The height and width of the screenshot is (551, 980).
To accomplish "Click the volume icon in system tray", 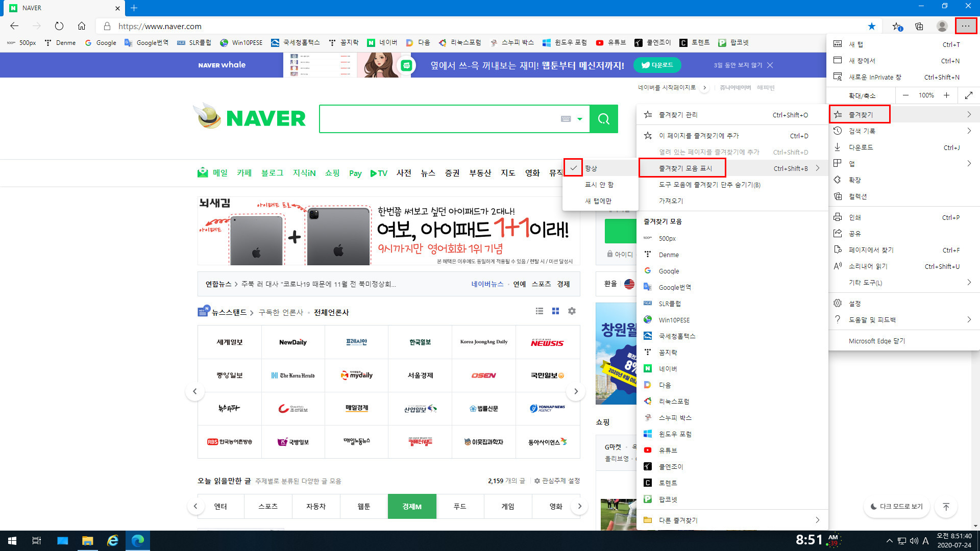I will [914, 541].
